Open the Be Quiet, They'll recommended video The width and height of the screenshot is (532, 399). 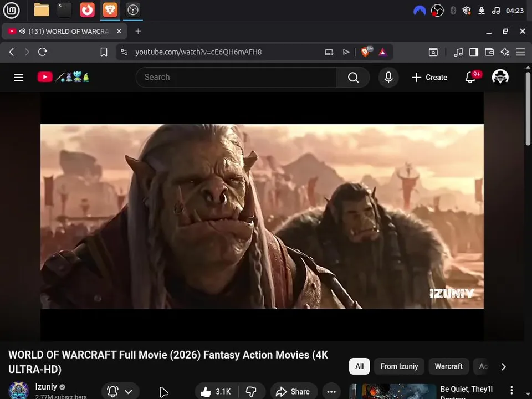click(x=467, y=392)
